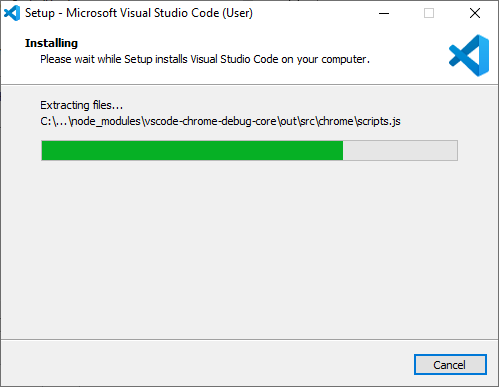Click the '(User)' text in the title bar
Viewport: 499px width, 387px height.
[238, 13]
